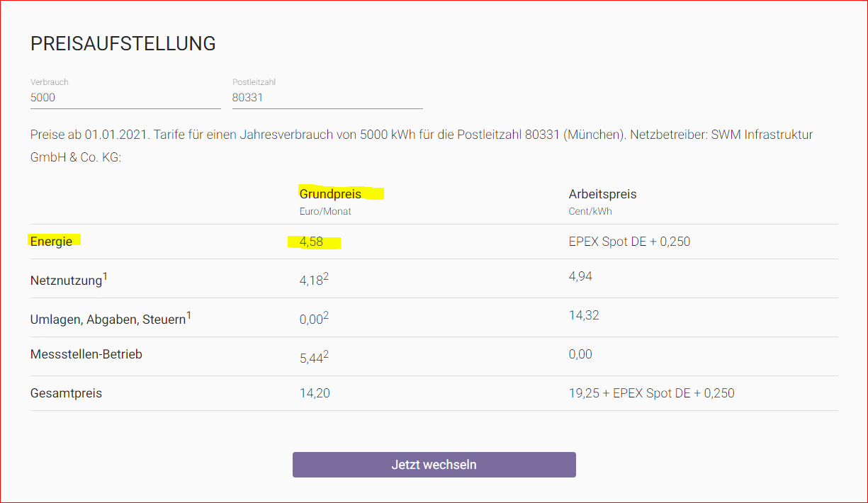
Task: Click the PREISAUFSTELLUNG heading
Action: click(123, 44)
